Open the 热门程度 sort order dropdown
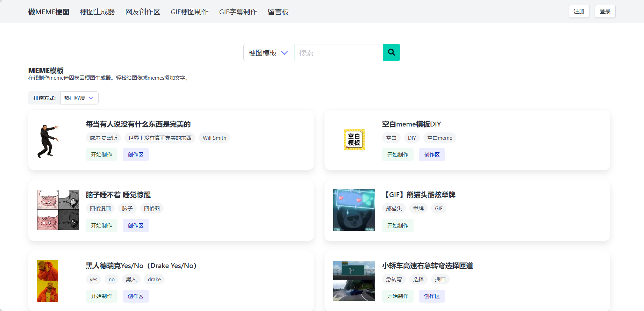This screenshot has height=311, width=644. click(x=79, y=98)
